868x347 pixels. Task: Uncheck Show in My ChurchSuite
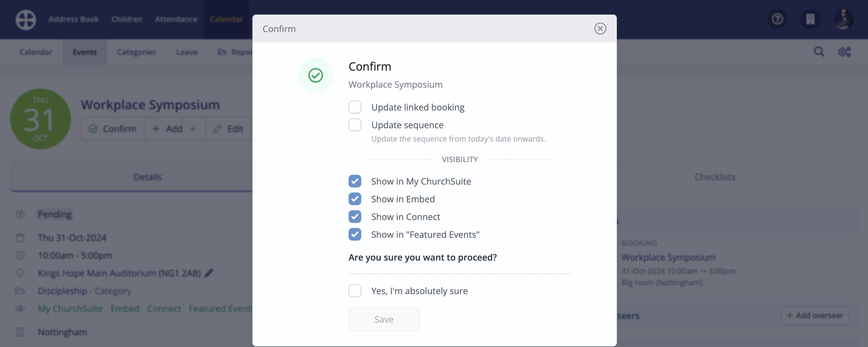click(x=355, y=181)
